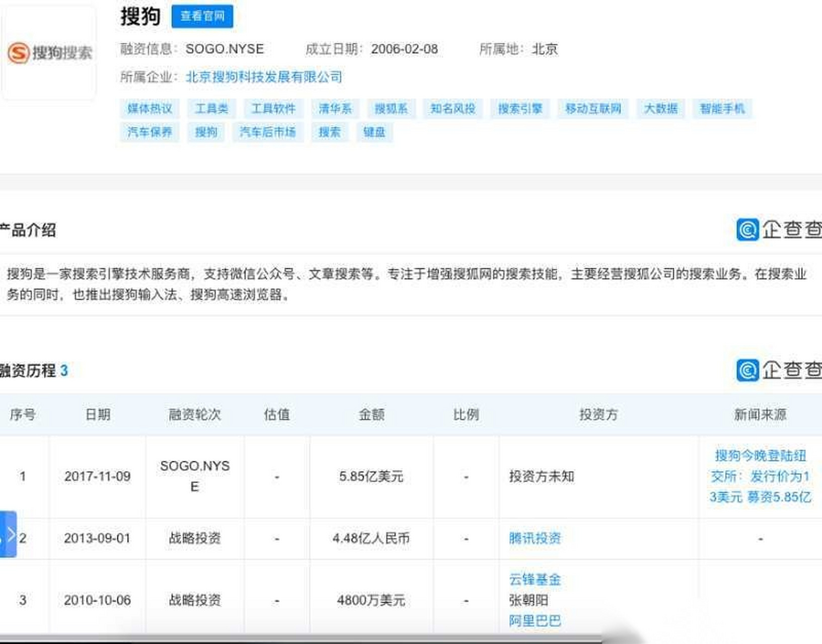Viewport: 822px width, 644px height.
Task: Select the 工具类 tag
Action: click(211, 109)
